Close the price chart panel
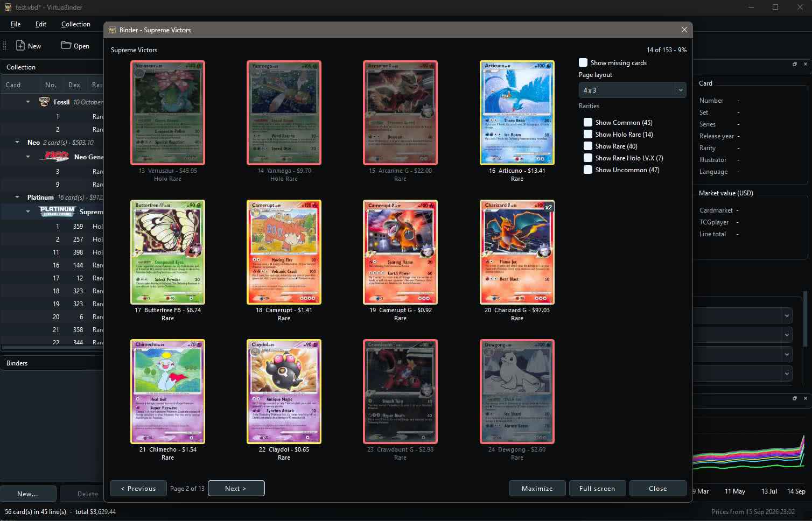 806,398
